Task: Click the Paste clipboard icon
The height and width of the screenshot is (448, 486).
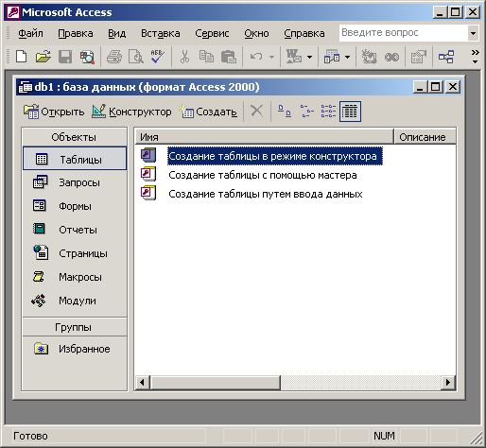Action: click(x=228, y=57)
